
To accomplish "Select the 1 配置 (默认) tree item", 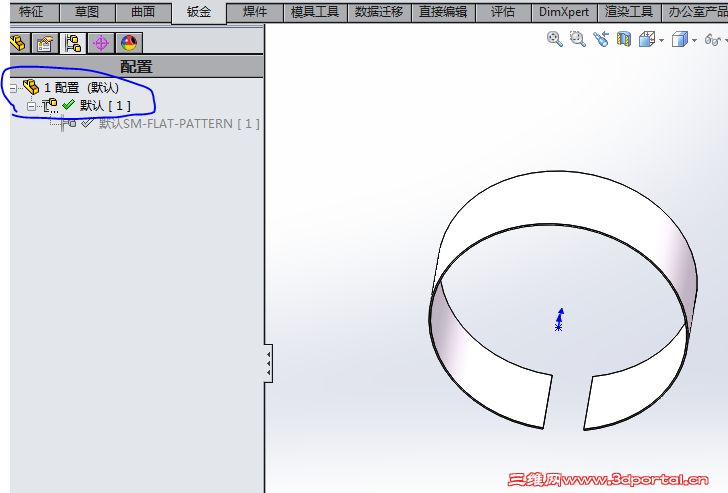I will pyautogui.click(x=81, y=88).
